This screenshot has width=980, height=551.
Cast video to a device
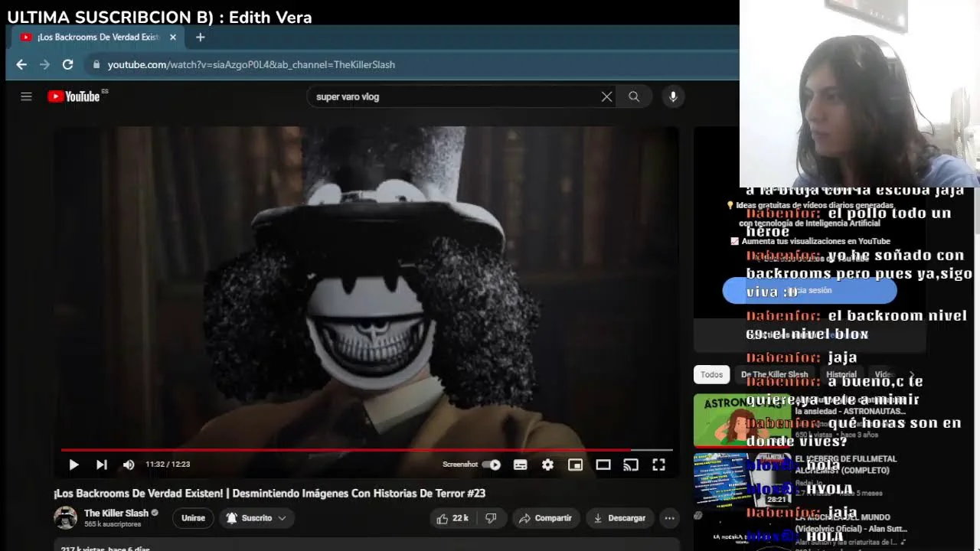click(631, 465)
